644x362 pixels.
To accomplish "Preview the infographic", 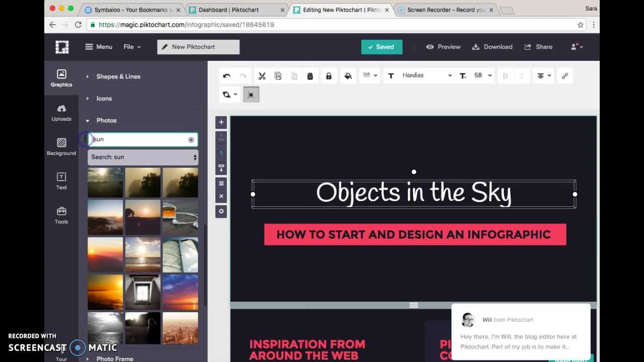I will [x=443, y=47].
